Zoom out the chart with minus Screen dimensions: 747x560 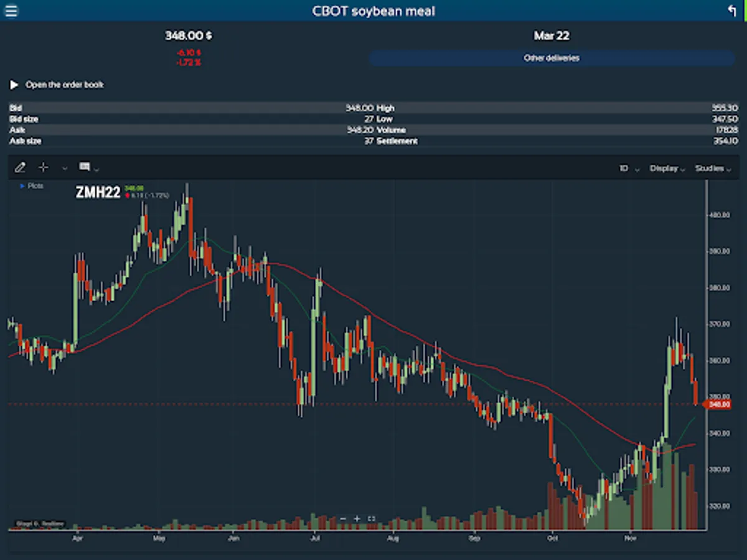point(342,518)
